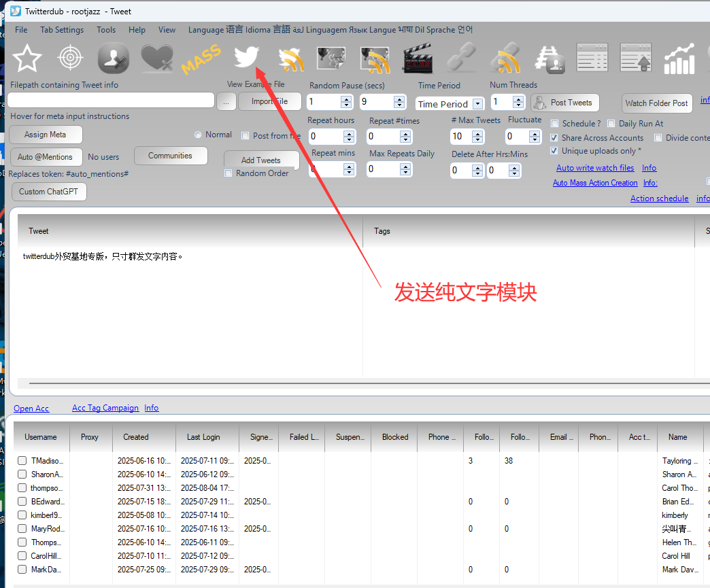
Task: Open View Example File via Twitter bird icon
Action: pos(246,57)
